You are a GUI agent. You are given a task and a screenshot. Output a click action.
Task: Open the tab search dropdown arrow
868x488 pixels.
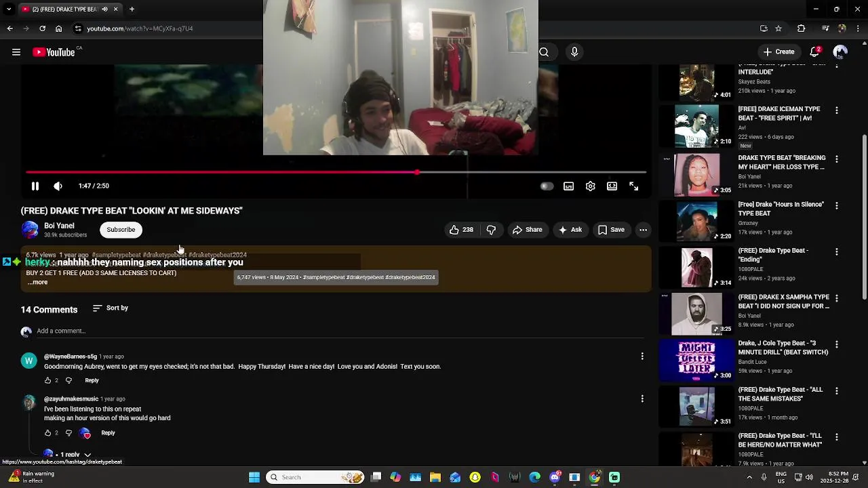click(8, 9)
